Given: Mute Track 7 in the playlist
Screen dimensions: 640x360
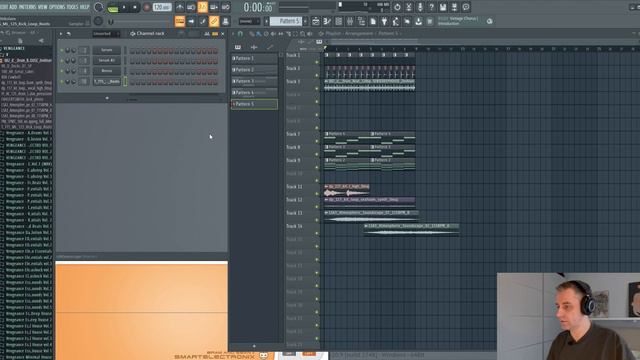Looking at the screenshot, I should (x=317, y=141).
